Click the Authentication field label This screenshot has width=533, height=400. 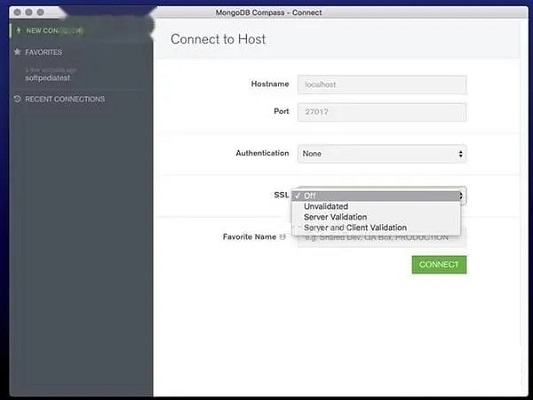pos(262,153)
